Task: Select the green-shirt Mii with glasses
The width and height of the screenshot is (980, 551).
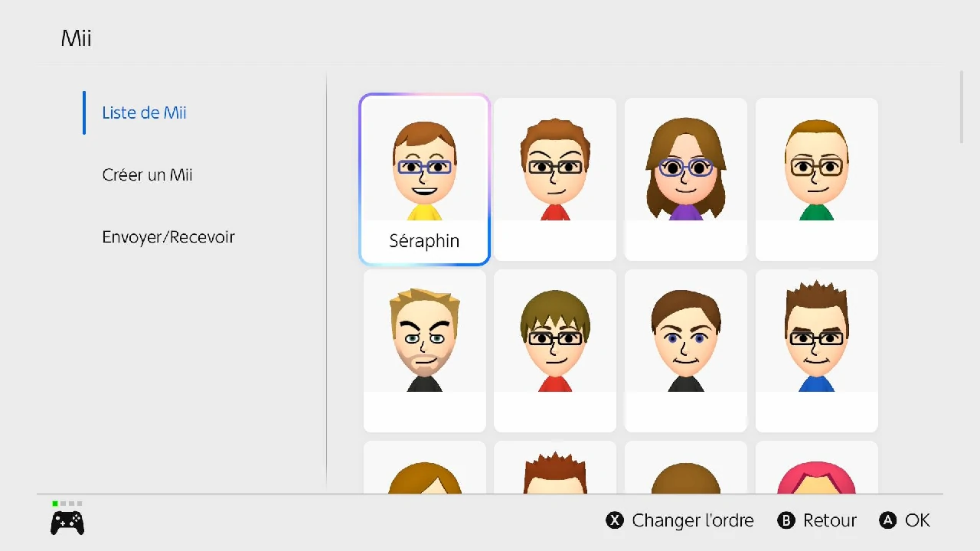Action: coord(817,179)
